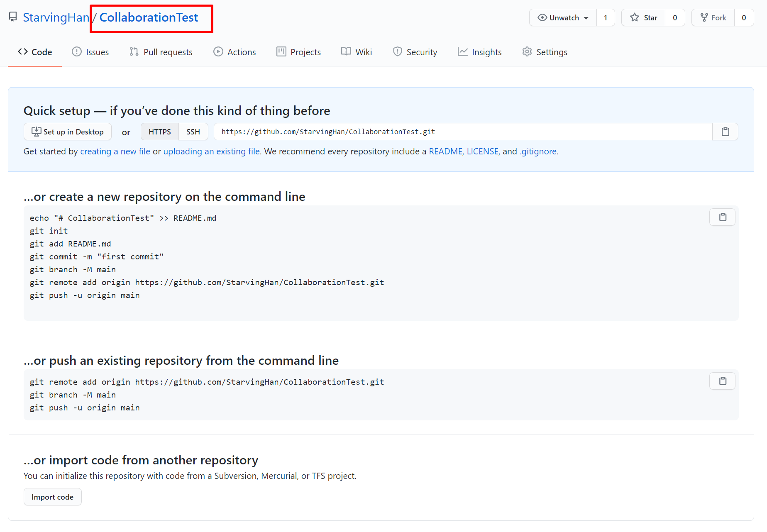Open the Issues tab
The height and width of the screenshot is (532, 767).
point(90,52)
